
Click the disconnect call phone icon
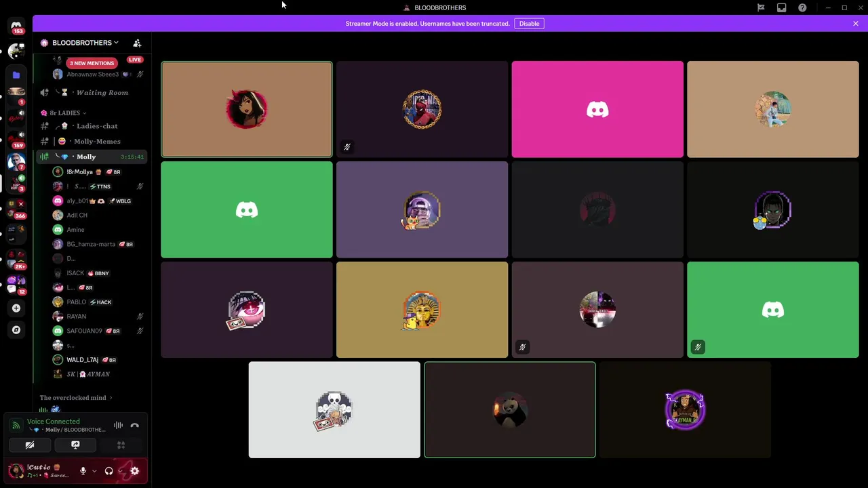tap(134, 426)
